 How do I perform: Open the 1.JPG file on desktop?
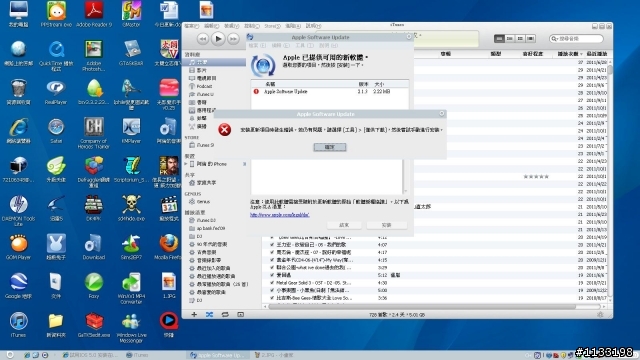[168, 286]
